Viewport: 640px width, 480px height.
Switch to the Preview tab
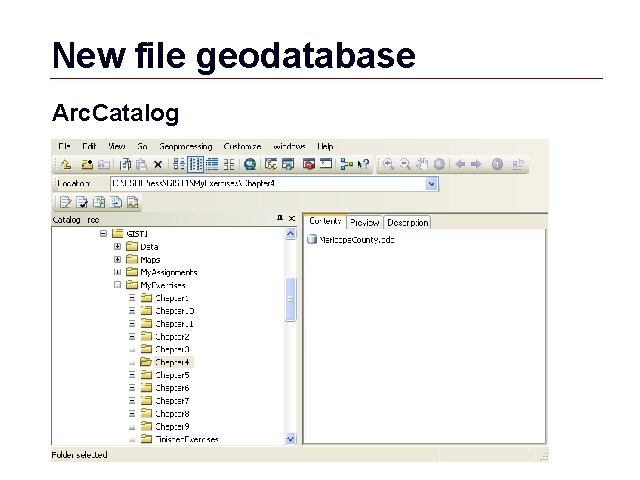pos(364,222)
